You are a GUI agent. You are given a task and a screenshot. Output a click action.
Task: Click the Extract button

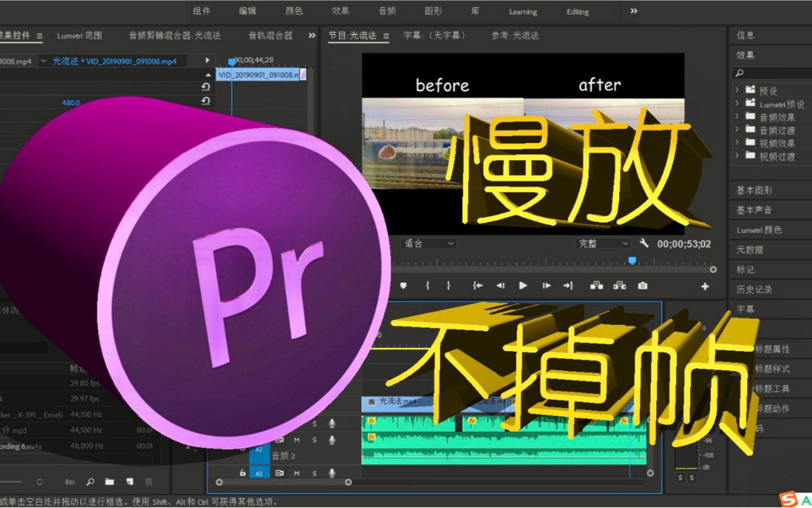pos(619,285)
